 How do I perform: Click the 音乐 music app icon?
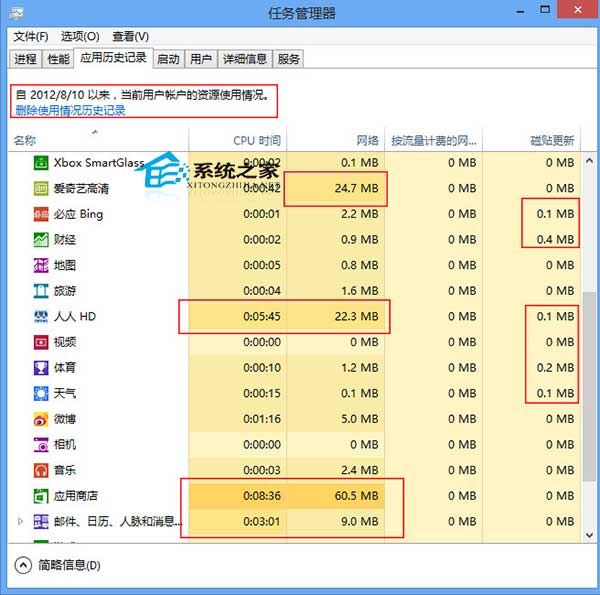41,470
